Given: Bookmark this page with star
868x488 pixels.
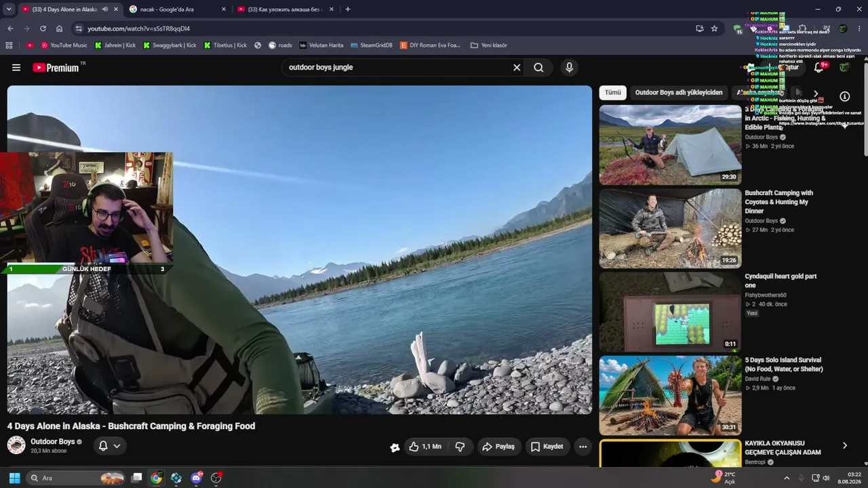Looking at the screenshot, I should click(x=714, y=28).
